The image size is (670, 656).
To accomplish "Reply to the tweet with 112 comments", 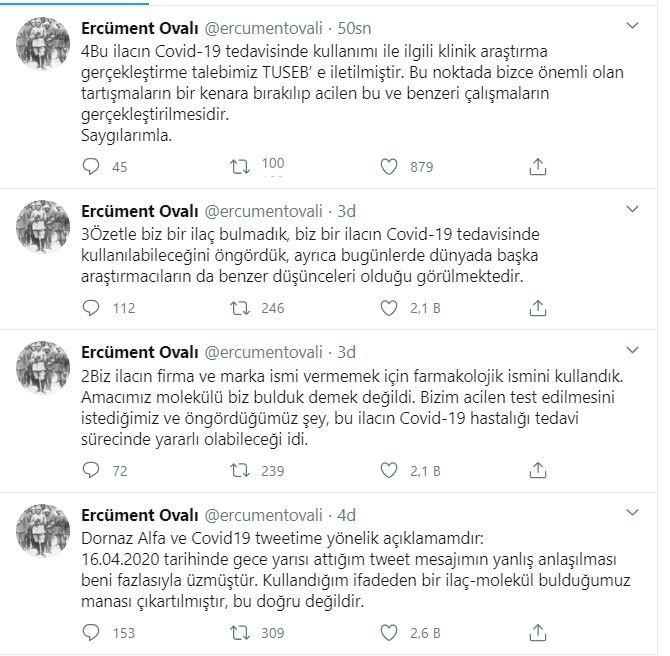I will (x=91, y=308).
